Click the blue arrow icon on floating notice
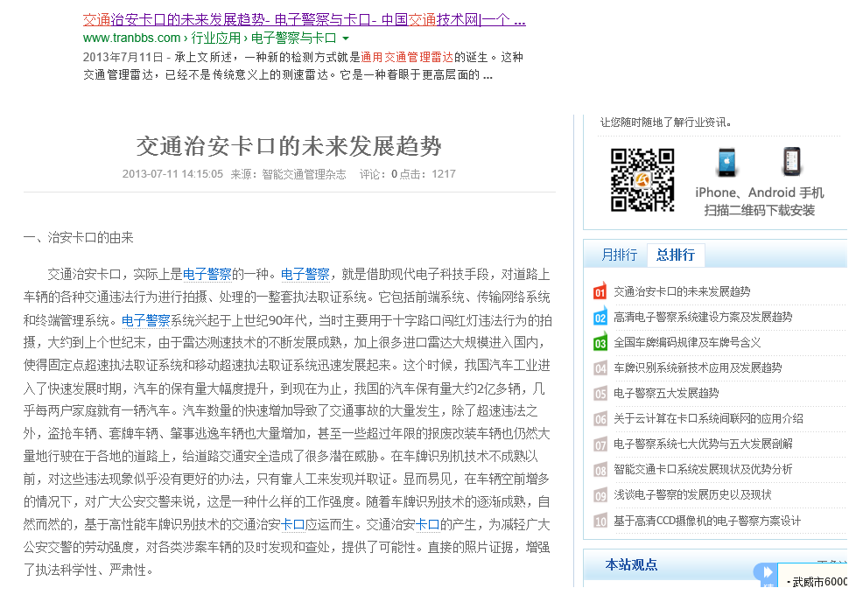 [765, 573]
